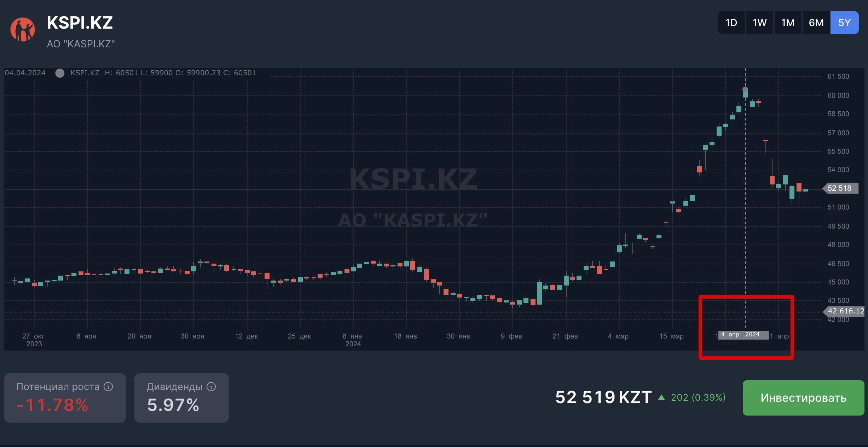Click the 45 000 price axis label
868x447 pixels.
[838, 282]
